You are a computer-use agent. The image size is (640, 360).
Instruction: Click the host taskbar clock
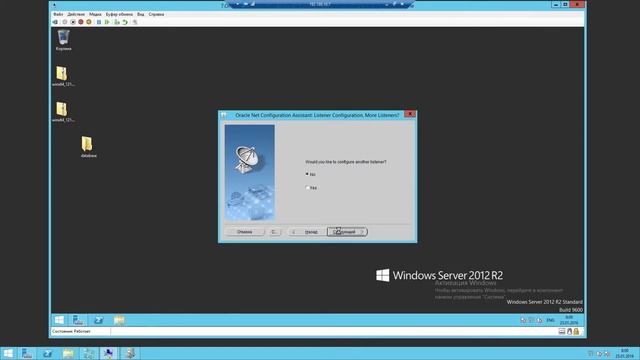[x=624, y=353]
